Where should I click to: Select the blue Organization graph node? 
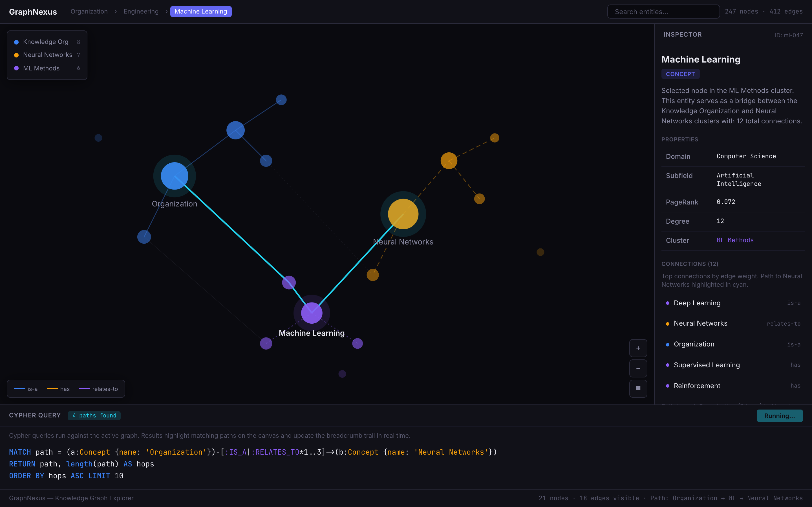(x=175, y=176)
